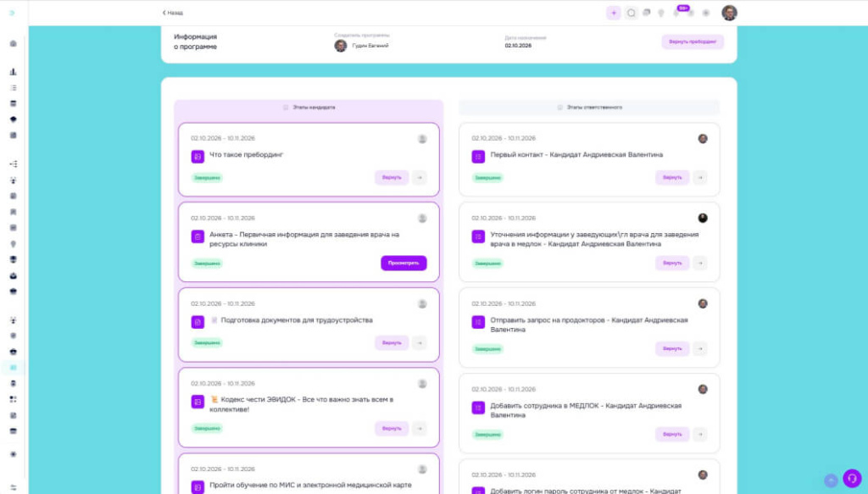
Task: Click the lightbulb icon in the top bar
Action: 661,13
